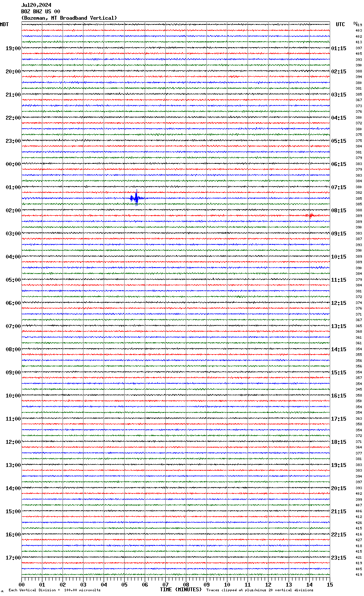Click the 19:00 MDT row label
The height and width of the screenshot is (596, 364).
[x=13, y=48]
